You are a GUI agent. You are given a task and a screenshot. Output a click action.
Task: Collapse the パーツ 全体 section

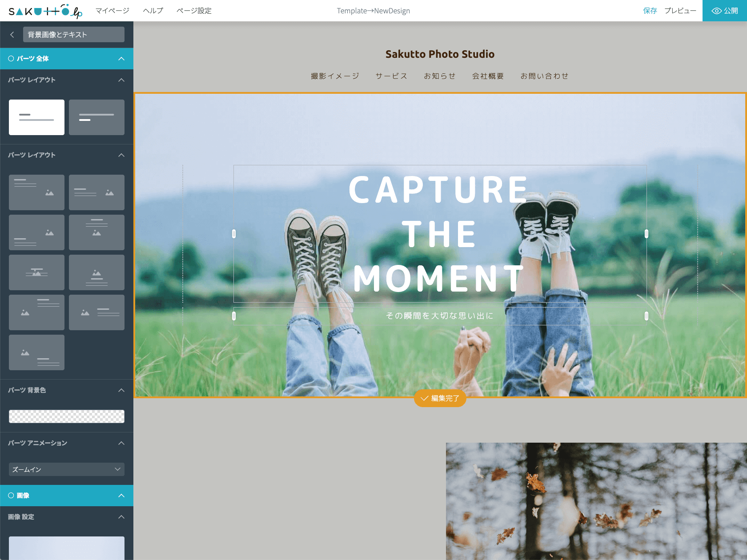click(121, 59)
